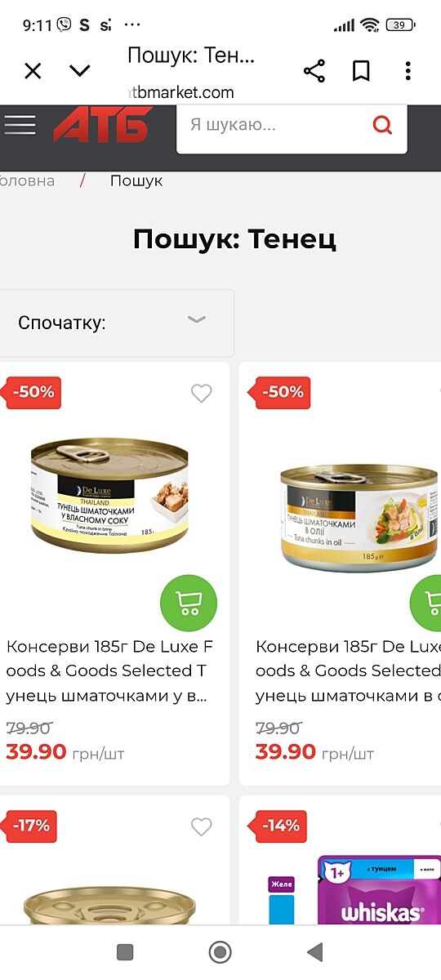Add tuna in own juice to cart
441x980 pixels.
[189, 604]
